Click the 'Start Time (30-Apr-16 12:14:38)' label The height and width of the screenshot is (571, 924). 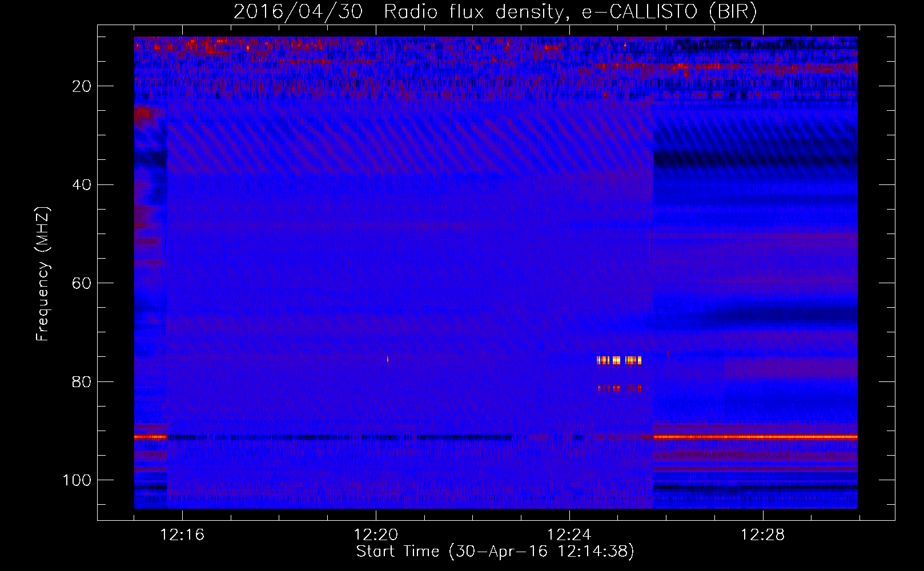pyautogui.click(x=495, y=552)
